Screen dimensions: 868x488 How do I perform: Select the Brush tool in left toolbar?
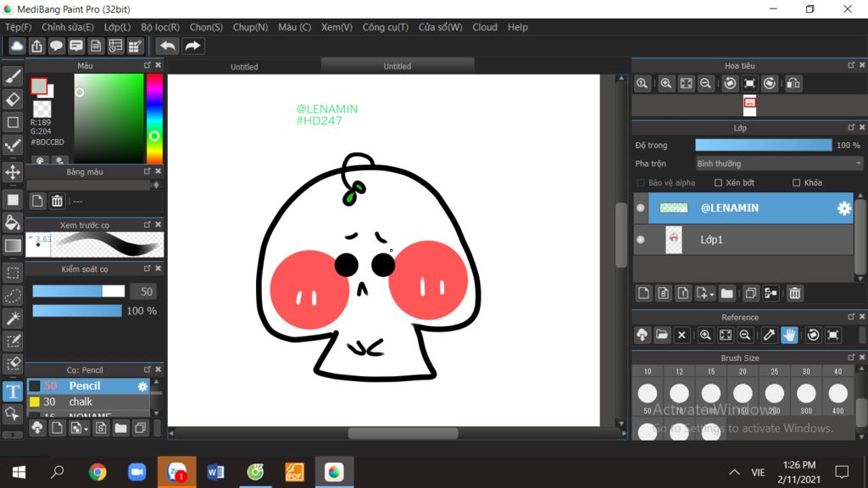coord(13,76)
